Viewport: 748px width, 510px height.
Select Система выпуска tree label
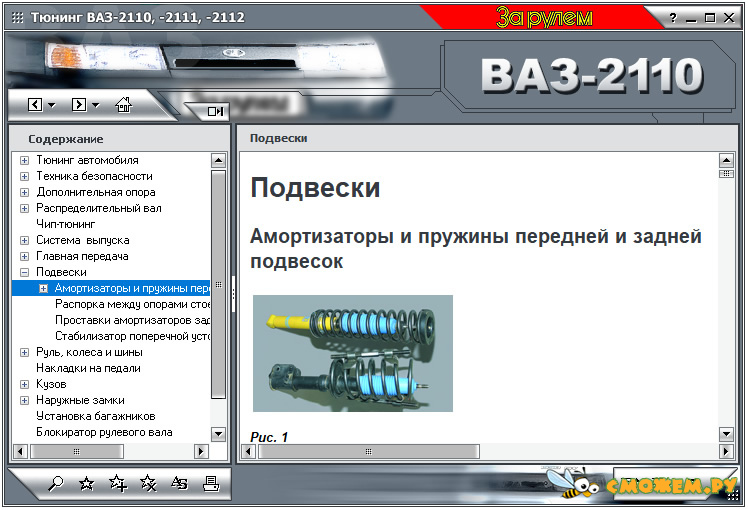(x=83, y=240)
